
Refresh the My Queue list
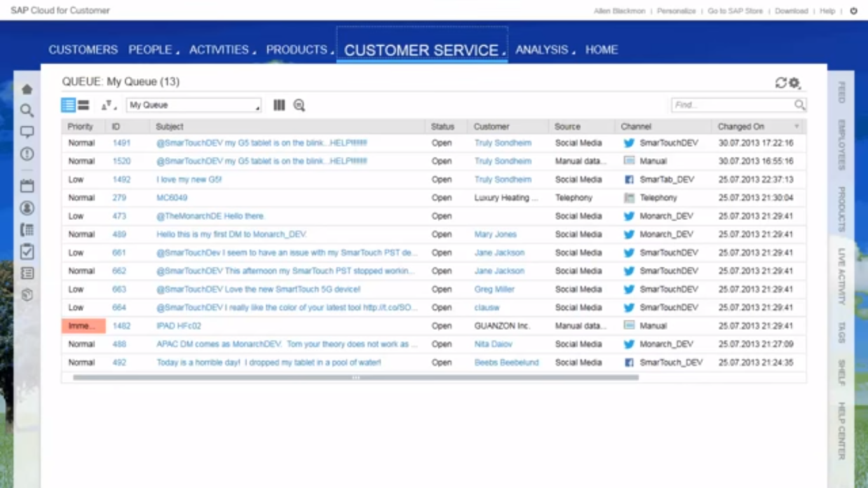(781, 83)
